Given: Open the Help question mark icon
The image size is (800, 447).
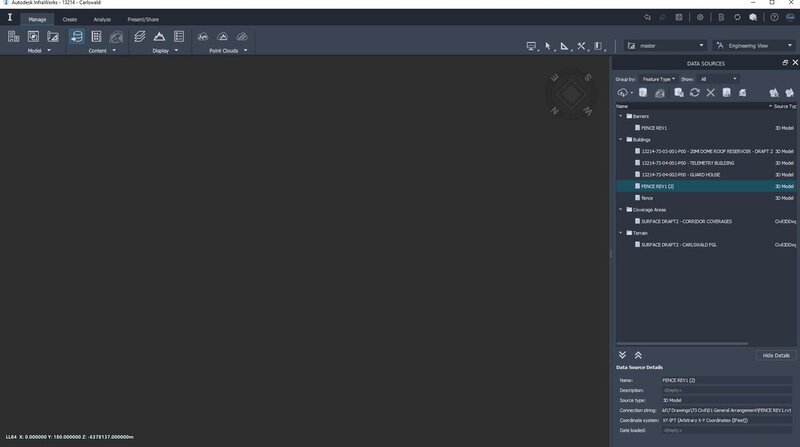Looking at the screenshot, I should click(774, 17).
